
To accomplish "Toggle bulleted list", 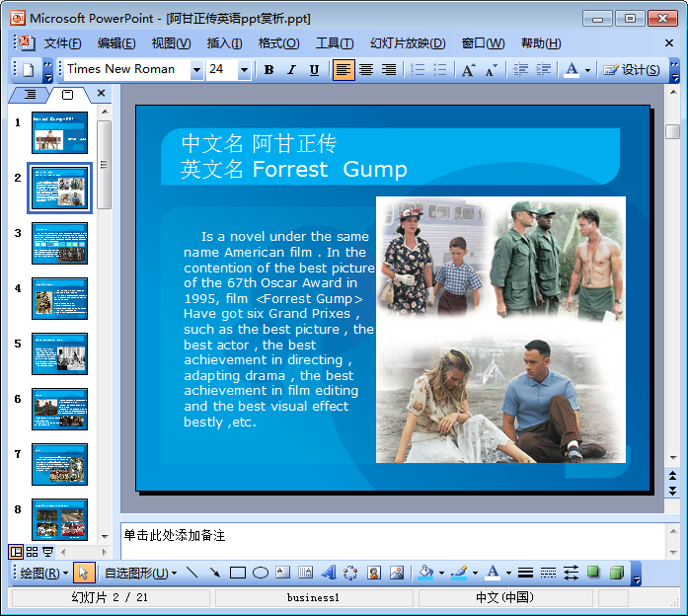I will (439, 70).
